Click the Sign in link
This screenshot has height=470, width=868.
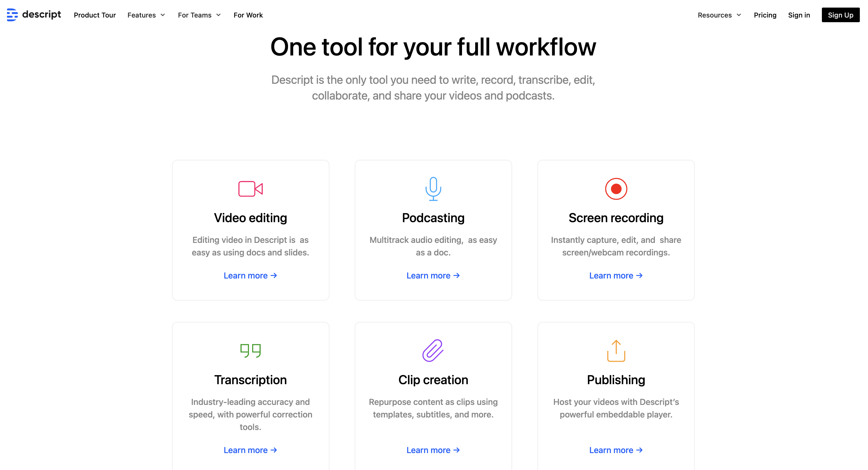(x=799, y=15)
